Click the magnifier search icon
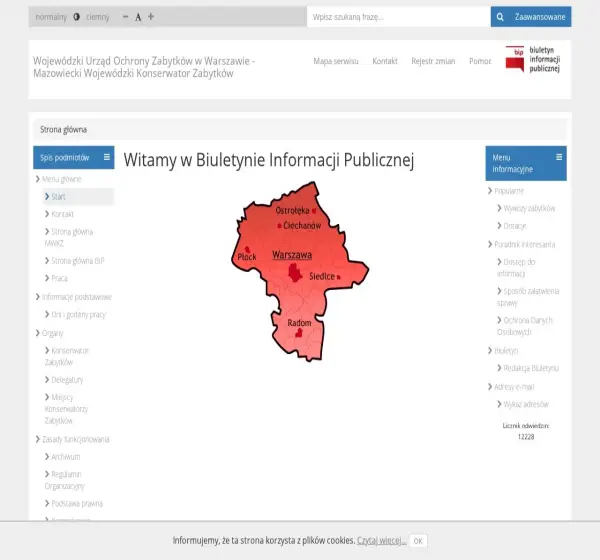The width and height of the screenshot is (600, 560). pos(500,17)
